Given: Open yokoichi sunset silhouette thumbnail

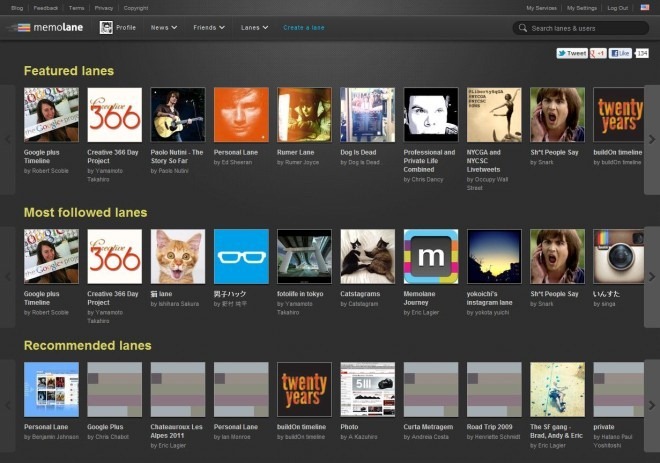Looking at the screenshot, I should click(494, 256).
